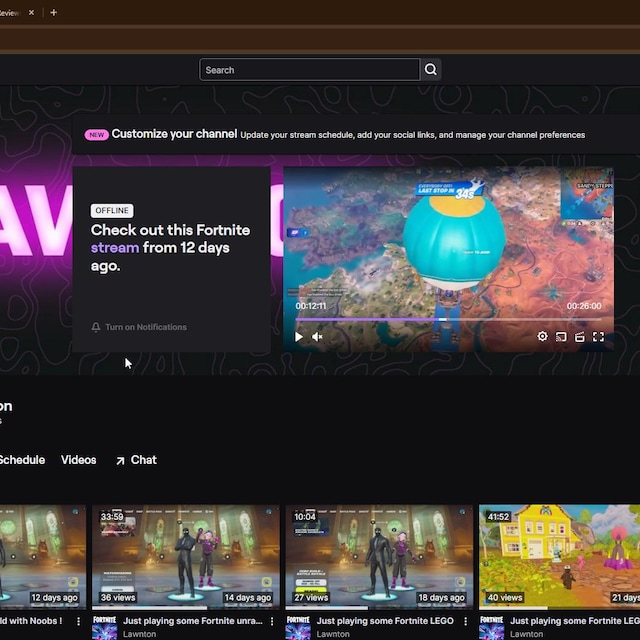The width and height of the screenshot is (640, 640).
Task: Click the NEW pink badge
Action: [x=97, y=135]
